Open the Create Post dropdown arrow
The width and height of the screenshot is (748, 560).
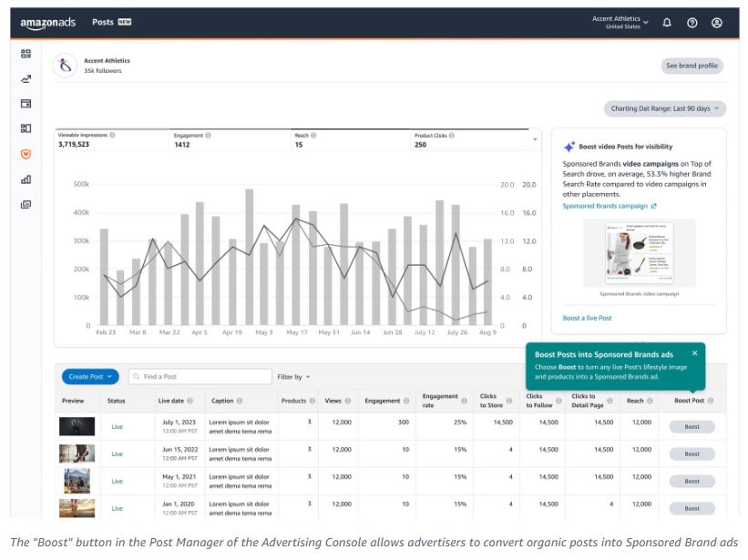click(109, 376)
